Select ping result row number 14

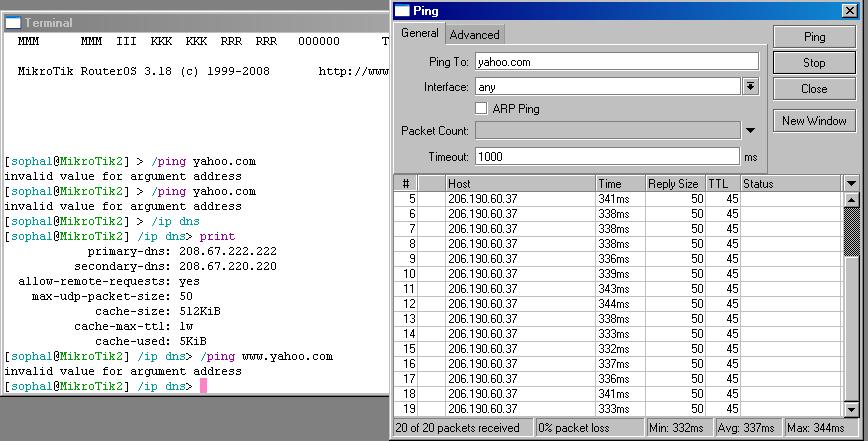[x=618, y=334]
